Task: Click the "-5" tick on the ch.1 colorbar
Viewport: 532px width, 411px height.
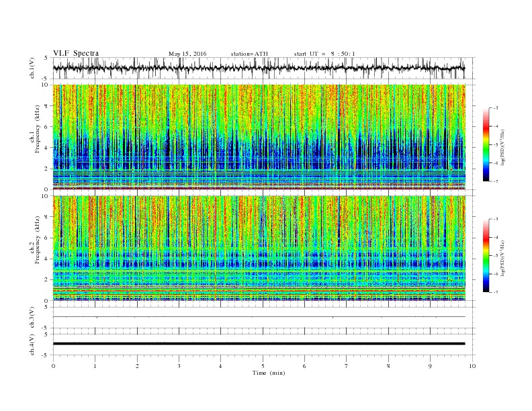Action: (496, 145)
